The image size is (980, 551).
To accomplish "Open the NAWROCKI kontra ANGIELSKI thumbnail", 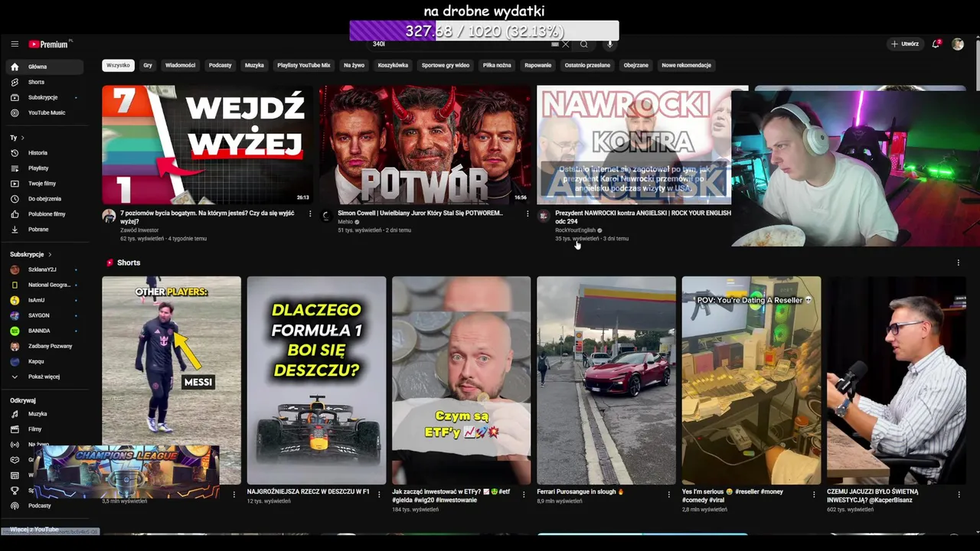I will 634,145.
